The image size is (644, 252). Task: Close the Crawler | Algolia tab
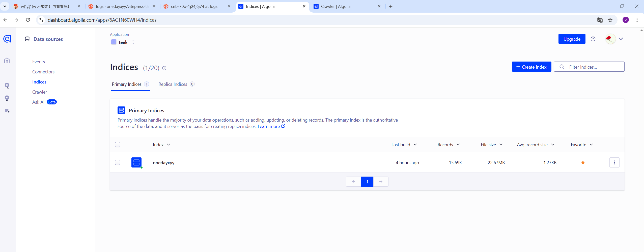click(379, 6)
